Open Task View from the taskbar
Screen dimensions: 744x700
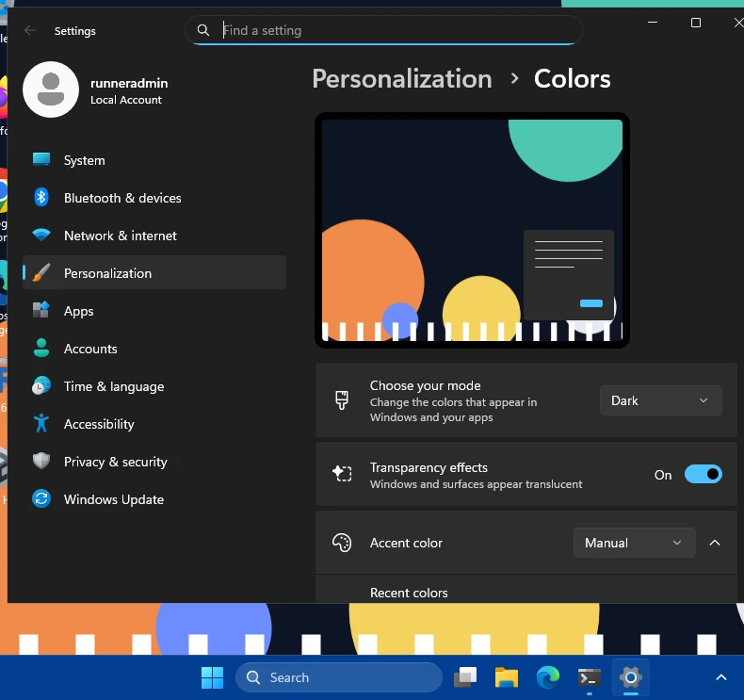pos(465,677)
